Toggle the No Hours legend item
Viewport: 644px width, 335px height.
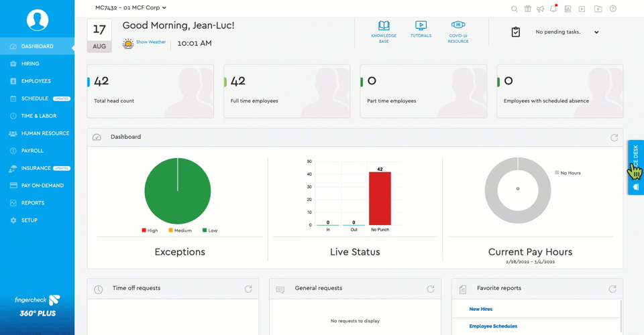click(x=568, y=173)
